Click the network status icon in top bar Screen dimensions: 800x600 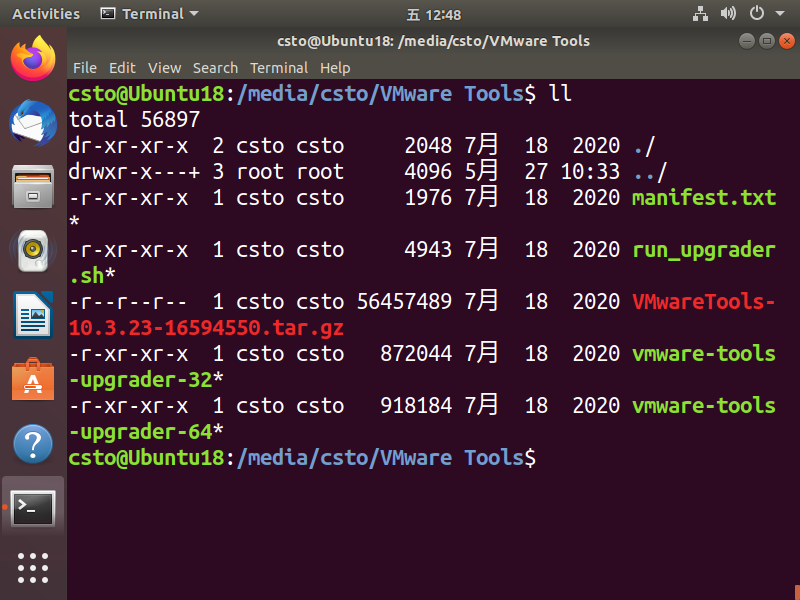tap(700, 14)
